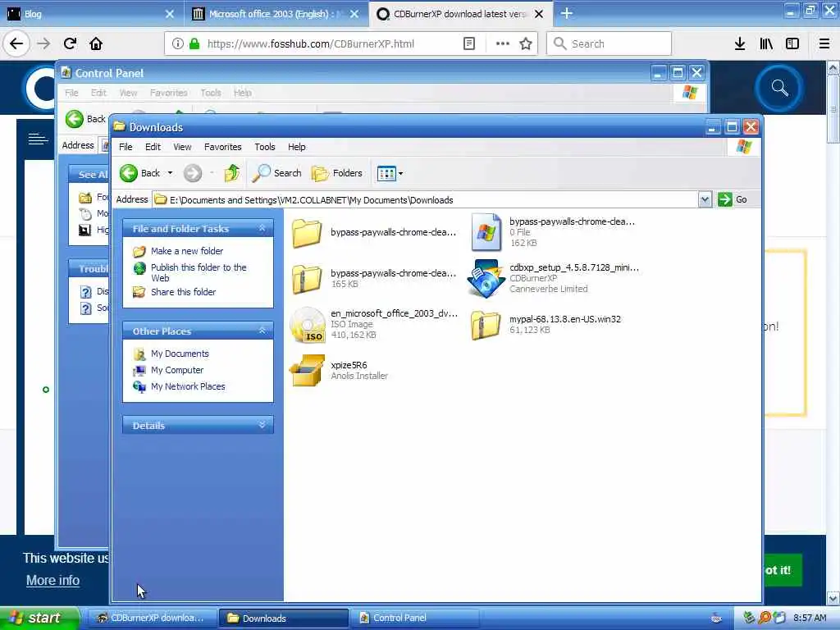840x630 pixels.
Task: Click the Go button next to address bar
Action: pyautogui.click(x=733, y=199)
